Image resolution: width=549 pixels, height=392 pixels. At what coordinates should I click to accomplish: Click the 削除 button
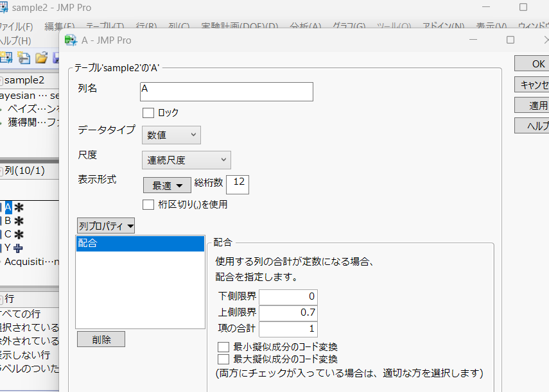tap(101, 339)
